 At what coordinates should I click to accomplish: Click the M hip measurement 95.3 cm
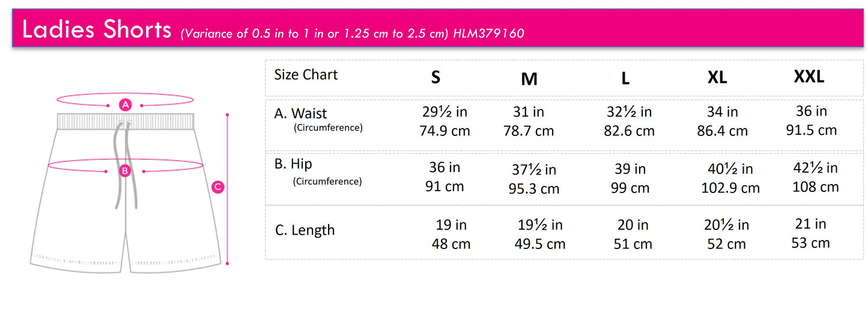(534, 189)
